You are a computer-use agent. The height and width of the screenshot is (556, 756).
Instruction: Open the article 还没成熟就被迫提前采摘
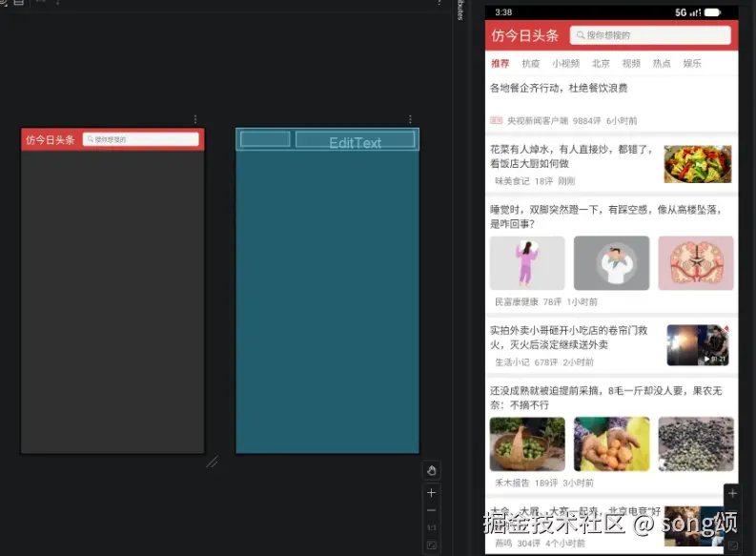(606, 398)
